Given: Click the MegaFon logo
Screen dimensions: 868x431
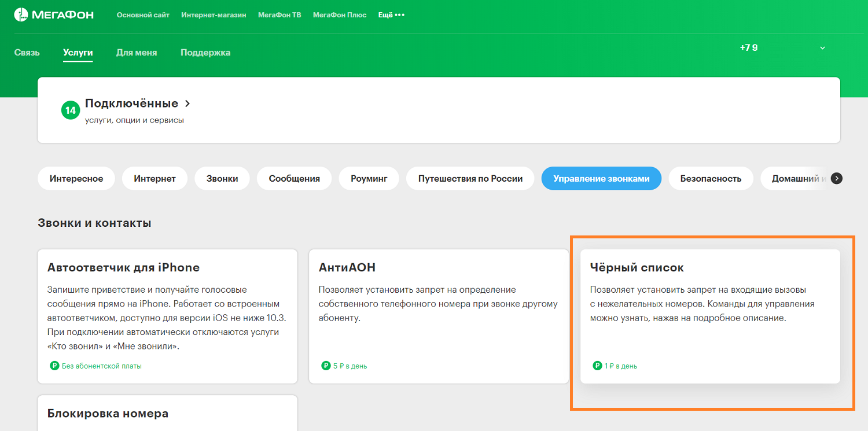Looking at the screenshot, I should coord(54,15).
